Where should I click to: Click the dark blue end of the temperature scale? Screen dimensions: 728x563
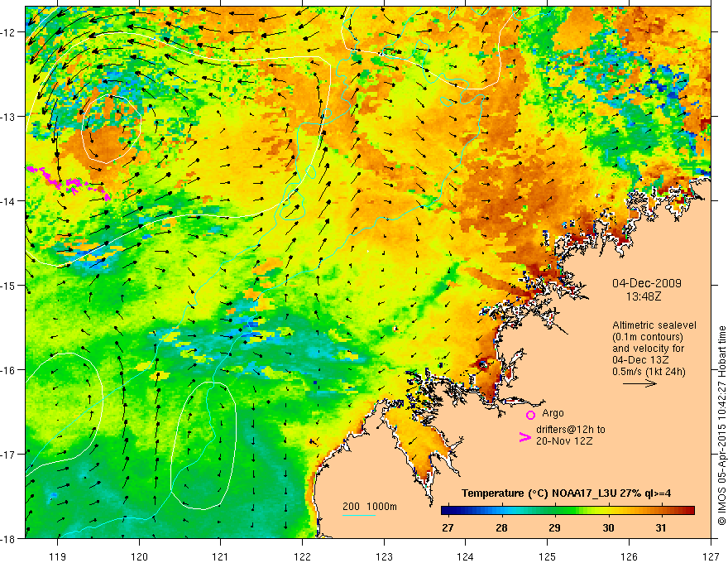tap(446, 511)
